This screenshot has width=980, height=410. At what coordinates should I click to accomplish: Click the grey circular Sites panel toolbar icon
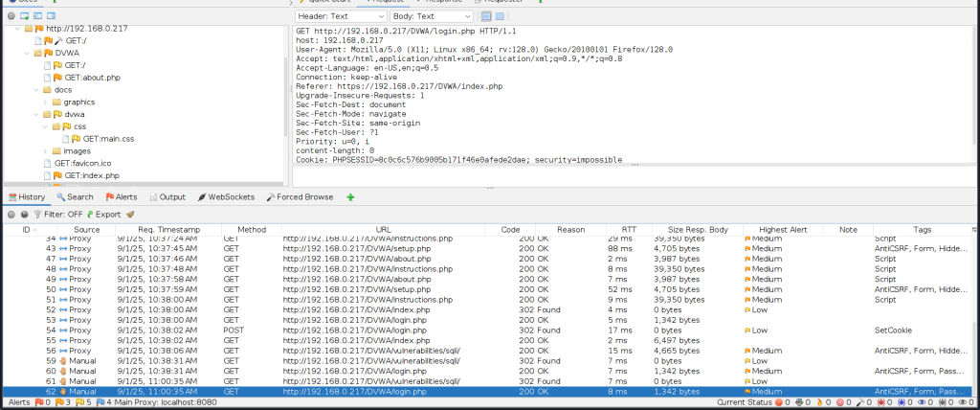coord(11,15)
